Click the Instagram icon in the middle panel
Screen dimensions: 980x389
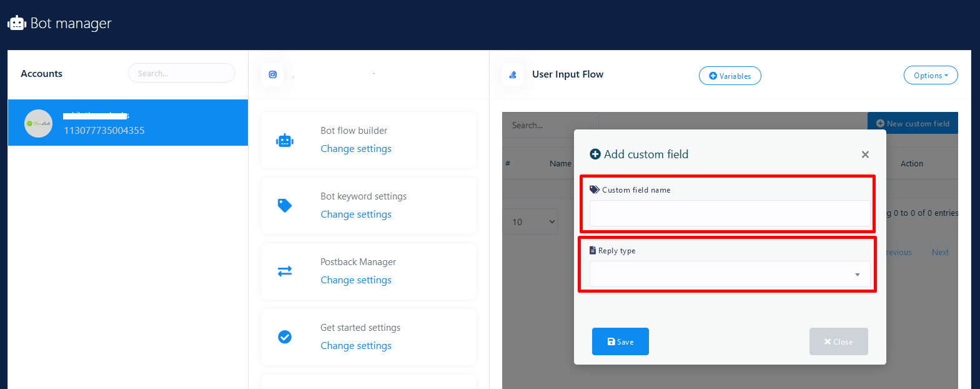tap(272, 74)
